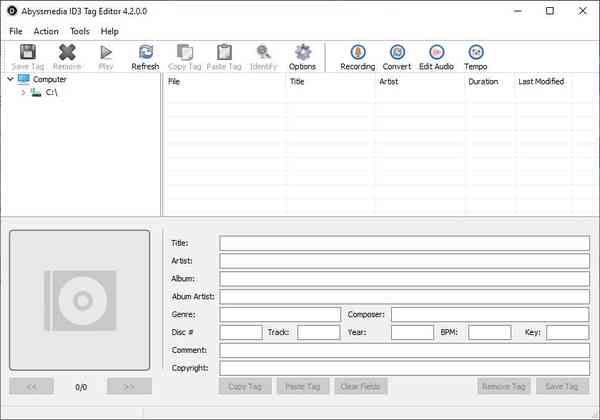Click the Abyssmedia app icon in title bar
This screenshot has width=600, height=420.
pyautogui.click(x=12, y=11)
